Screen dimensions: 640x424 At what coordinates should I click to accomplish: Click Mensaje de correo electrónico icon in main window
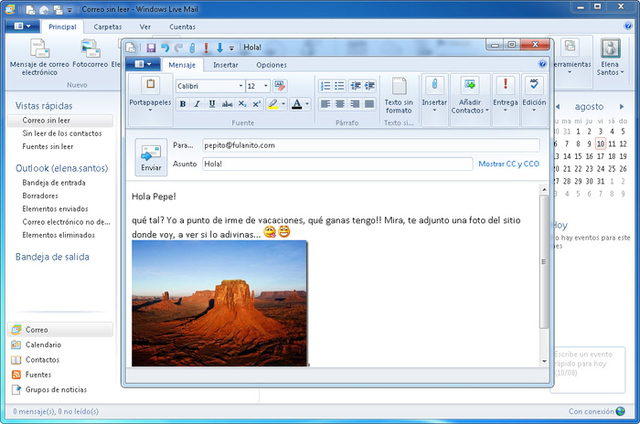pyautogui.click(x=40, y=56)
